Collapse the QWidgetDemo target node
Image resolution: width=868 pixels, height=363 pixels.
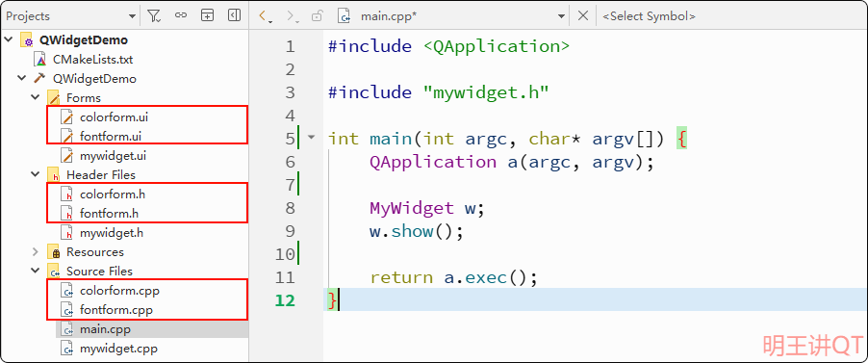(x=21, y=79)
